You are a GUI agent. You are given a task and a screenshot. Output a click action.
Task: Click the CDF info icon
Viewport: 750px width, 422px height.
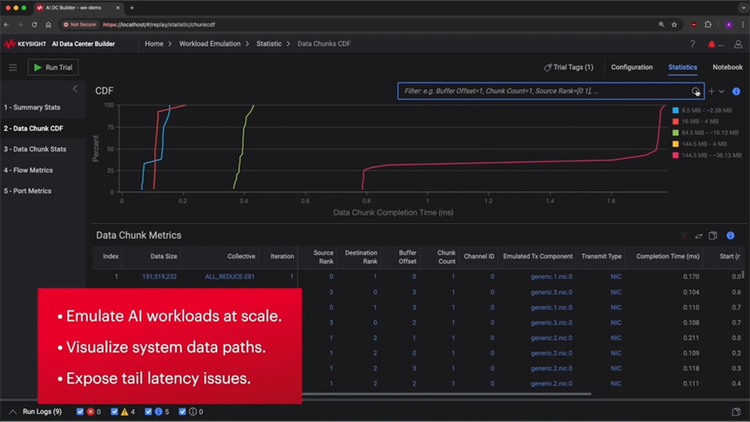tap(736, 91)
